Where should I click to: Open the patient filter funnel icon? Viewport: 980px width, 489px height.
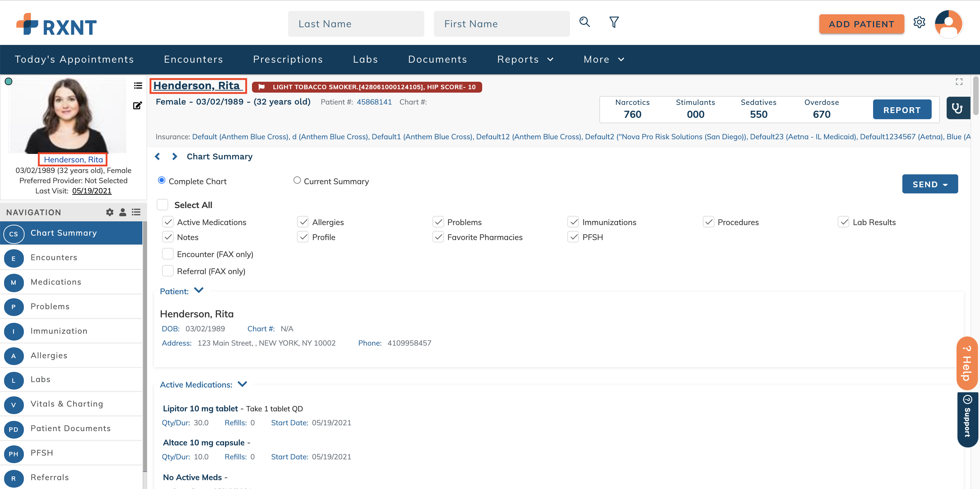point(614,22)
